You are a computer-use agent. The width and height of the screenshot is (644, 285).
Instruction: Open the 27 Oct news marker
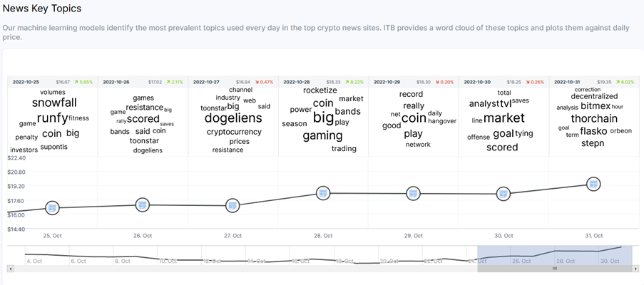[232, 206]
